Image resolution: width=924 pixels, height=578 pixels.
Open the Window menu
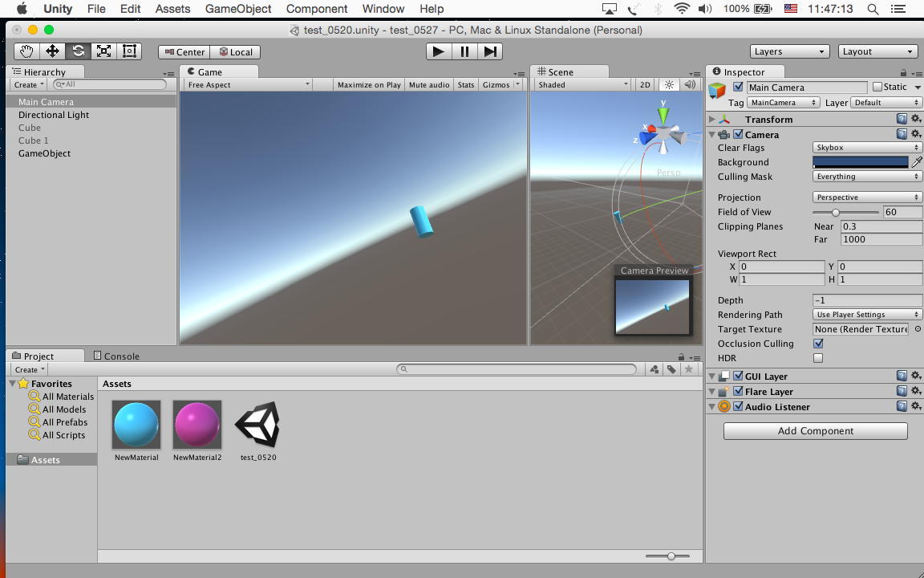pos(383,9)
